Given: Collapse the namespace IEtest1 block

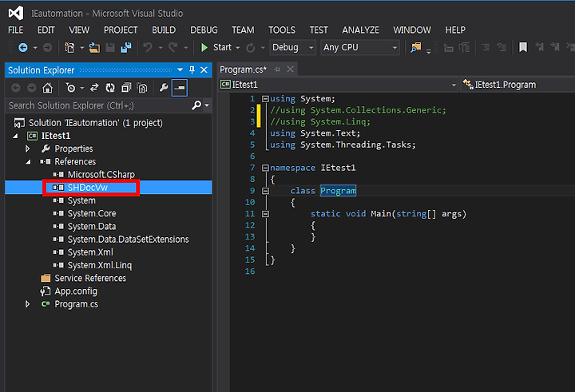Looking at the screenshot, I should (265, 168).
